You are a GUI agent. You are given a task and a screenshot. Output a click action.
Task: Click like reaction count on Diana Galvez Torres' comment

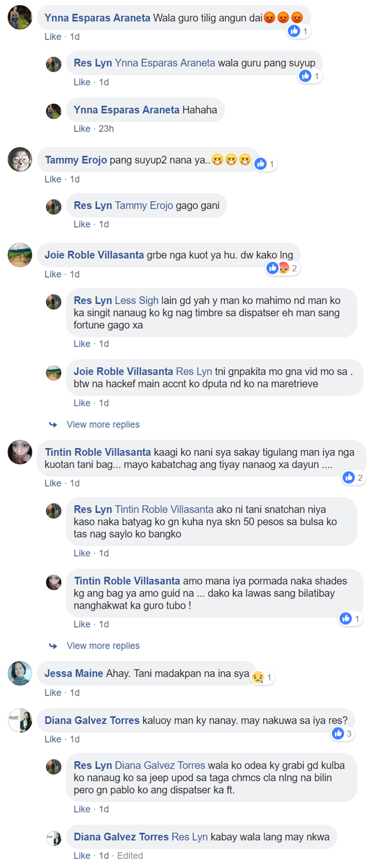tap(349, 733)
